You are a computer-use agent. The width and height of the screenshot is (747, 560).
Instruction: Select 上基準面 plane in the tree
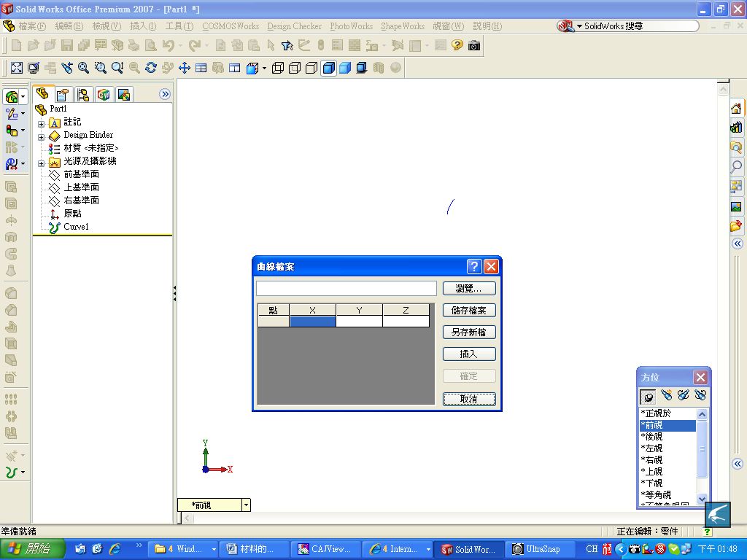[x=82, y=187]
